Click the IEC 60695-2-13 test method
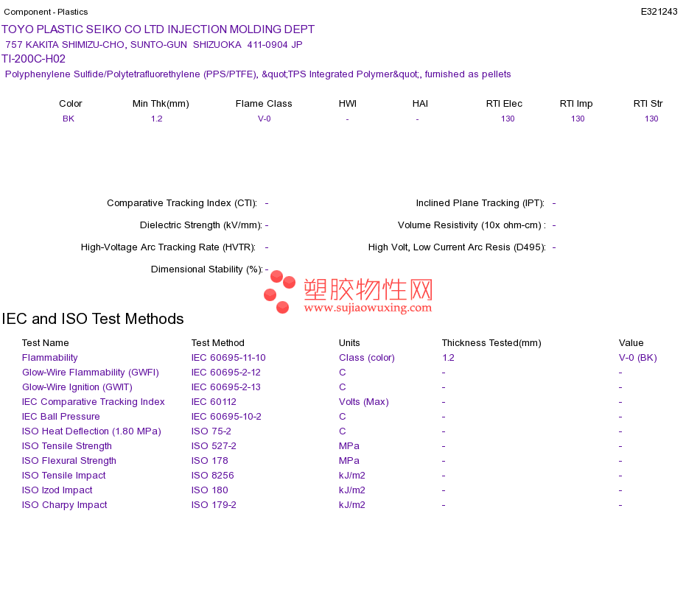The height and width of the screenshot is (589, 700). click(x=226, y=387)
